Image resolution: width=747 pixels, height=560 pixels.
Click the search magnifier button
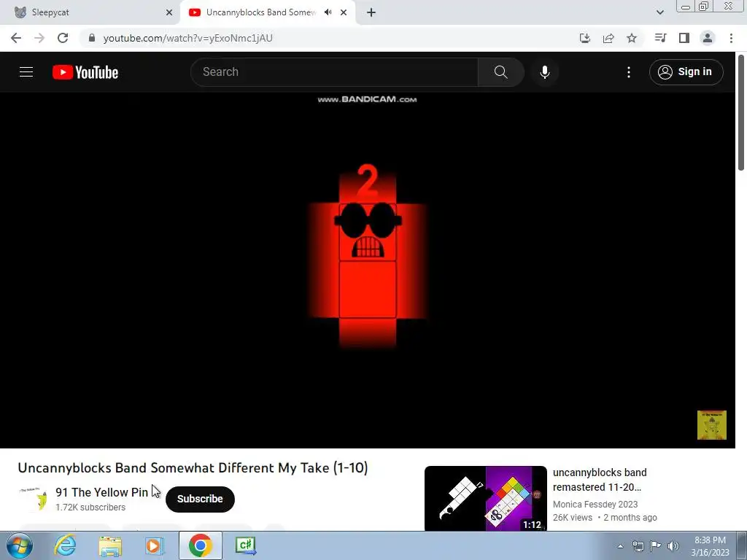[x=500, y=72]
